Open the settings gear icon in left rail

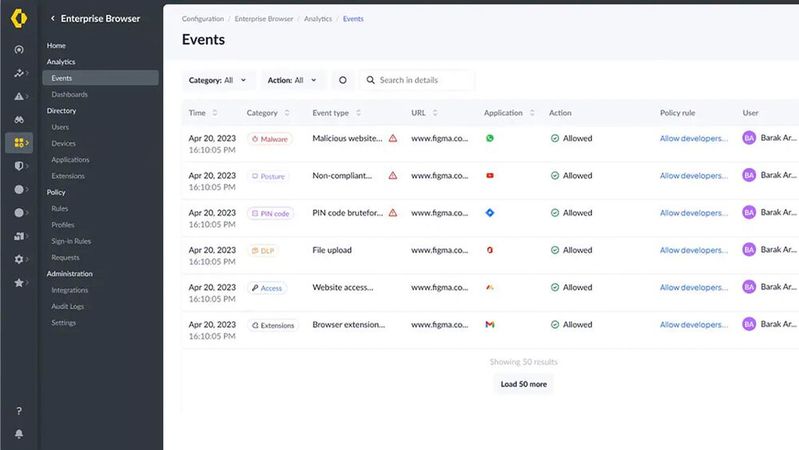coord(19,259)
